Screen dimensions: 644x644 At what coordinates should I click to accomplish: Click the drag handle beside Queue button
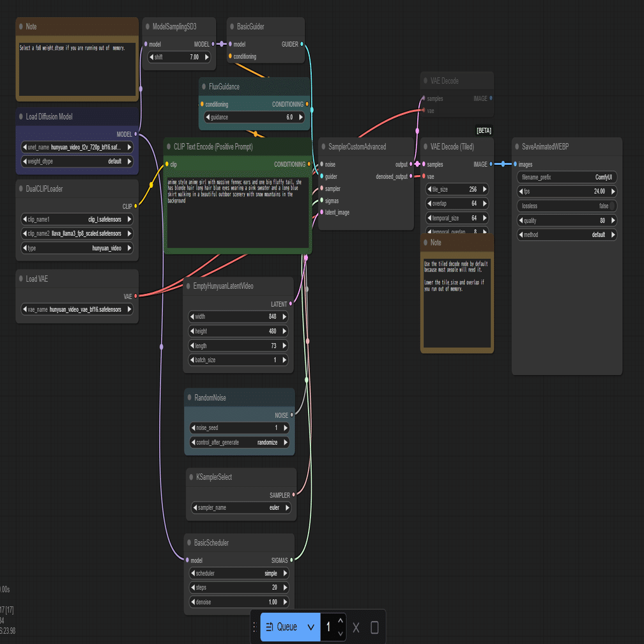click(x=255, y=627)
